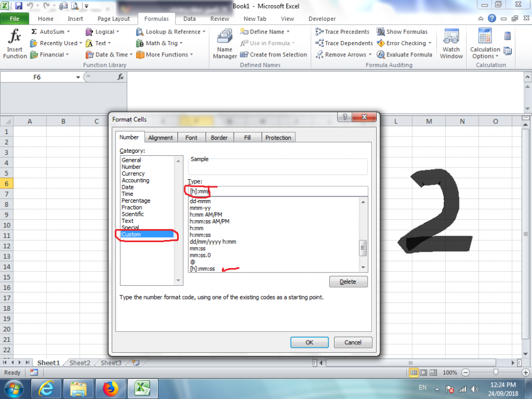Switch to the Home ribbon tab
The height and width of the screenshot is (399, 532).
click(45, 19)
